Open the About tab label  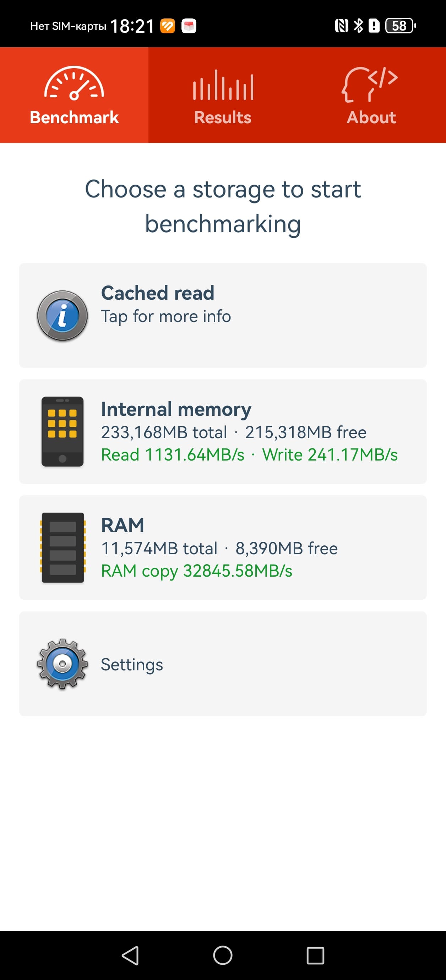pyautogui.click(x=371, y=117)
